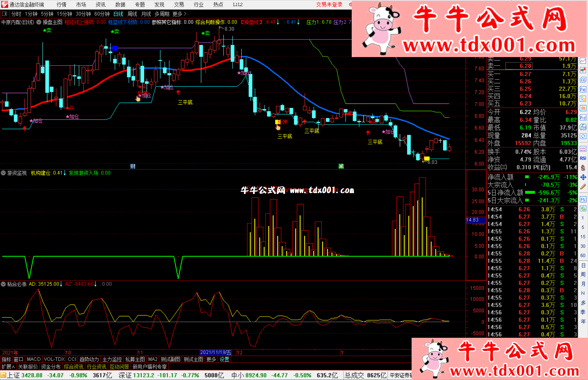Screen dimensions: 588x380
Task: Switch to the 周线 tab
Action: click(x=132, y=14)
